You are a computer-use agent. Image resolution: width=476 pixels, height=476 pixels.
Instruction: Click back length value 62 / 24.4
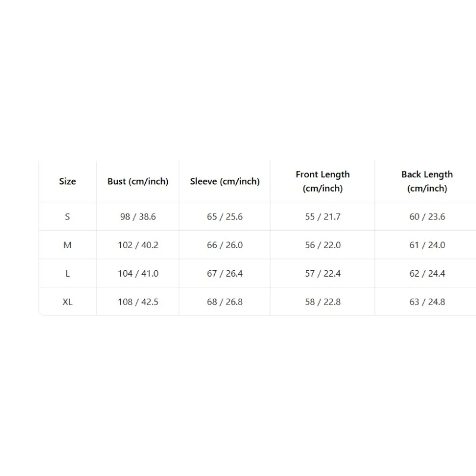coord(427,274)
